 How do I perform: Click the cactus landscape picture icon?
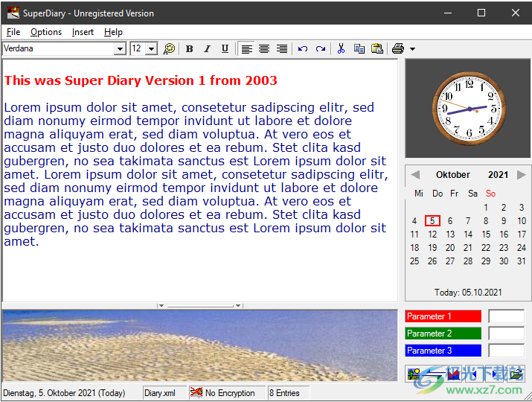[414, 374]
